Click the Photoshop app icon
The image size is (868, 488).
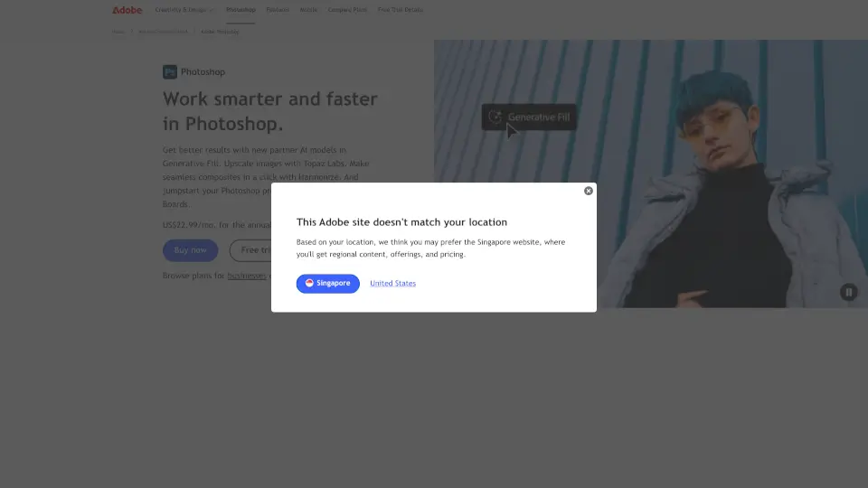coord(170,72)
